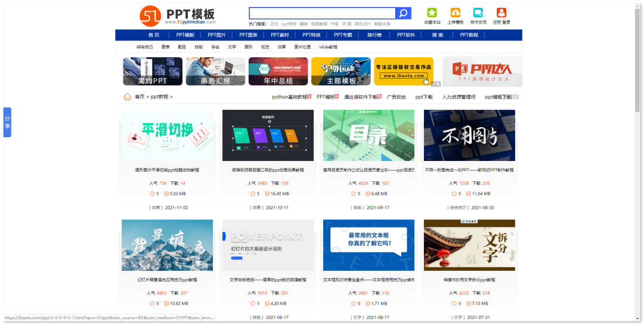Viewport: 644px width, 325px height.
Task: Click the 人力资源管理师 ad link
Action: pos(459,97)
